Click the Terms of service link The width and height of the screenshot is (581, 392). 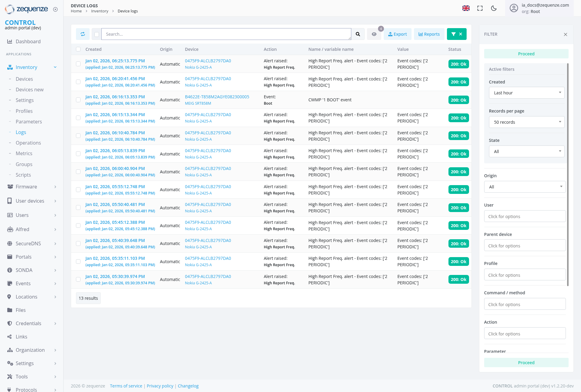pyautogui.click(x=126, y=386)
